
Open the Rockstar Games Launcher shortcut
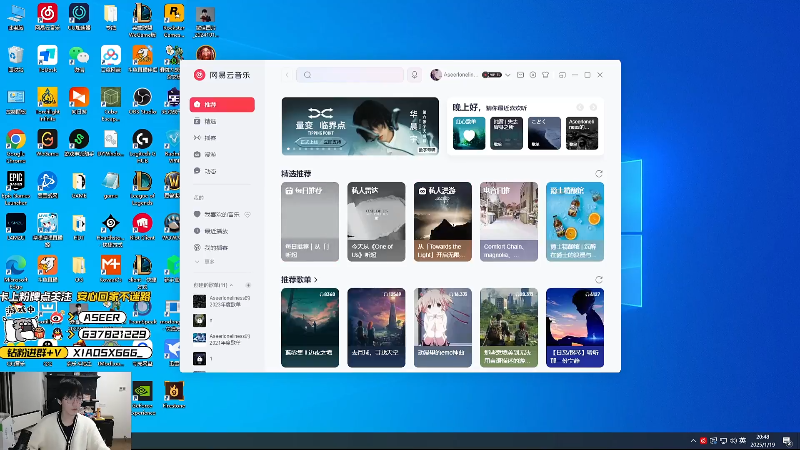174,20
